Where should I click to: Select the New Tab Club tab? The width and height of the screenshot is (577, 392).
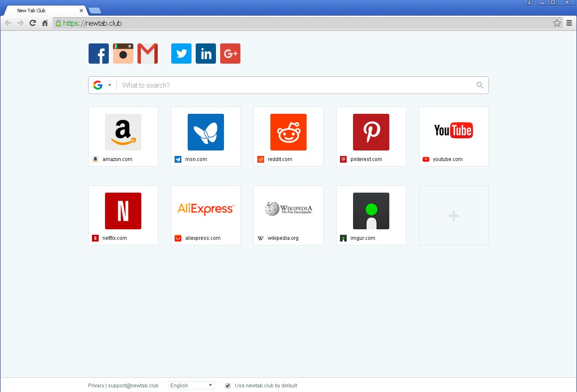42,11
